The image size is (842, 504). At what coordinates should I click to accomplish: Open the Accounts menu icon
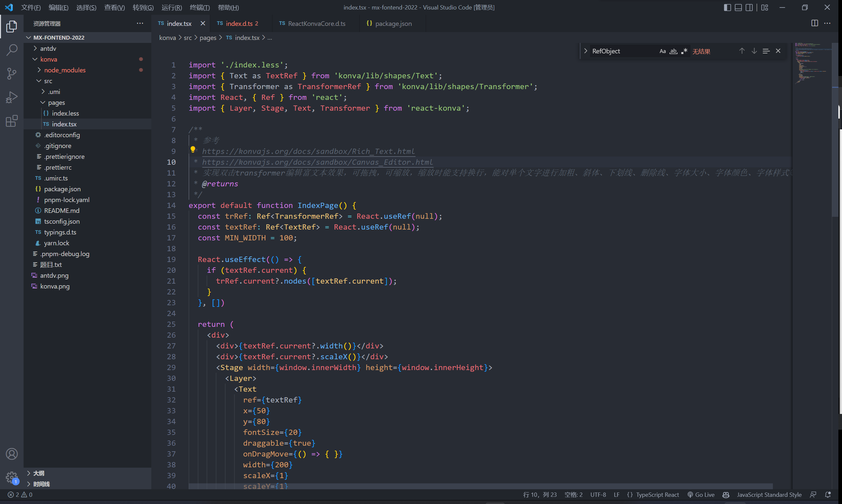pyautogui.click(x=11, y=454)
